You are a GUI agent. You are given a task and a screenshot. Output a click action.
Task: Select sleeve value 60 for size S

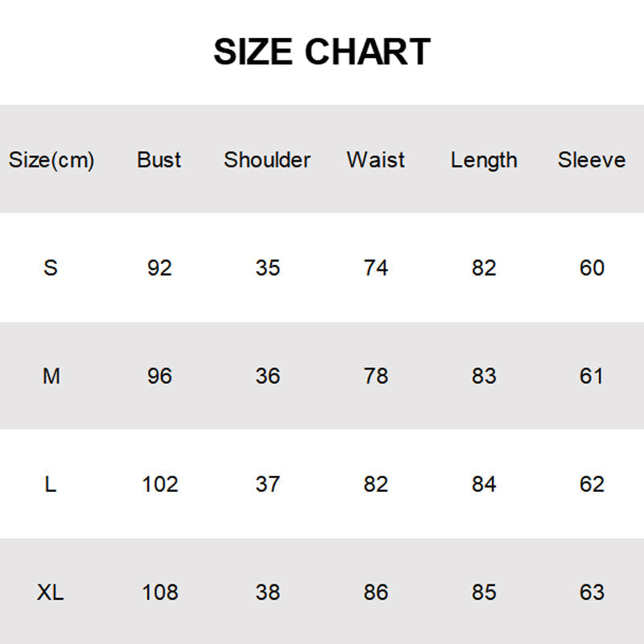click(x=592, y=267)
